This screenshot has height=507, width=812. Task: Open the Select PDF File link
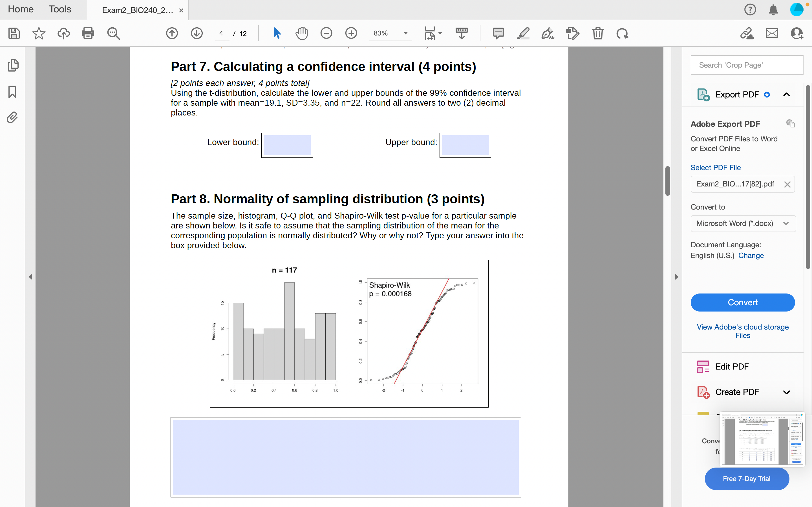click(715, 167)
